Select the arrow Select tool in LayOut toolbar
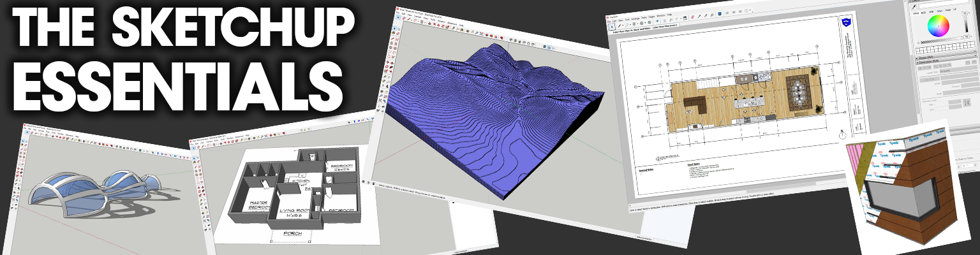 (x=612, y=27)
